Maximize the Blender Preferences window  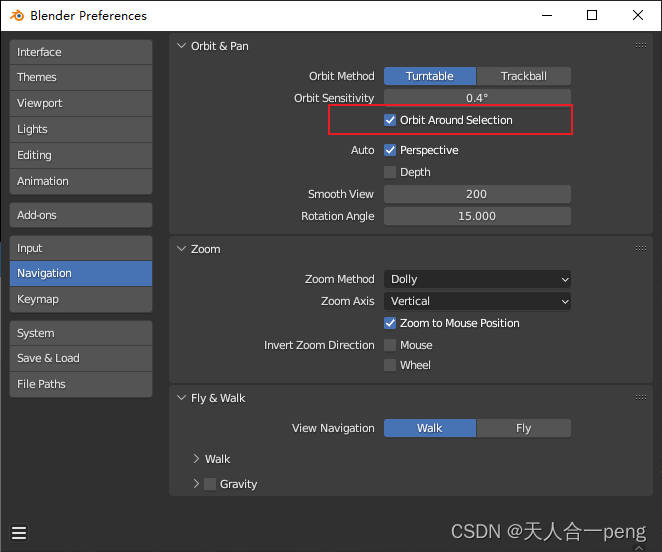point(592,15)
